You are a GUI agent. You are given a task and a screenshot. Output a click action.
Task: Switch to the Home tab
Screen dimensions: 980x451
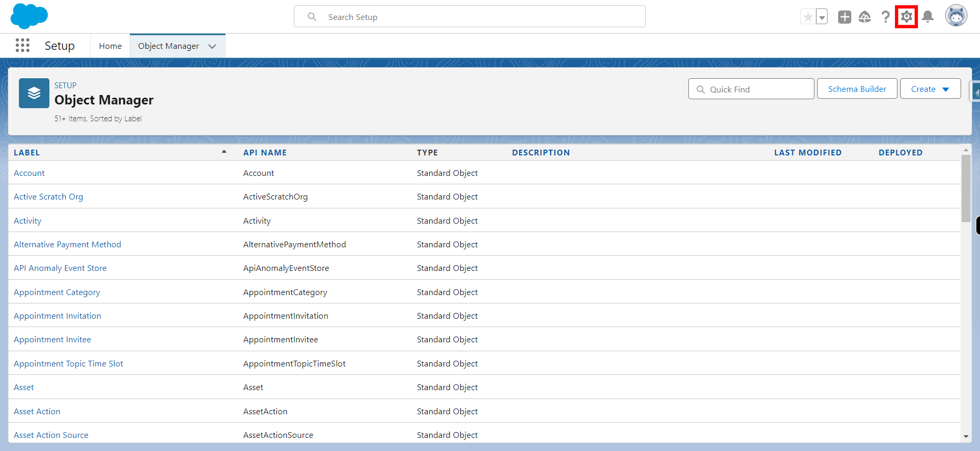(x=110, y=46)
